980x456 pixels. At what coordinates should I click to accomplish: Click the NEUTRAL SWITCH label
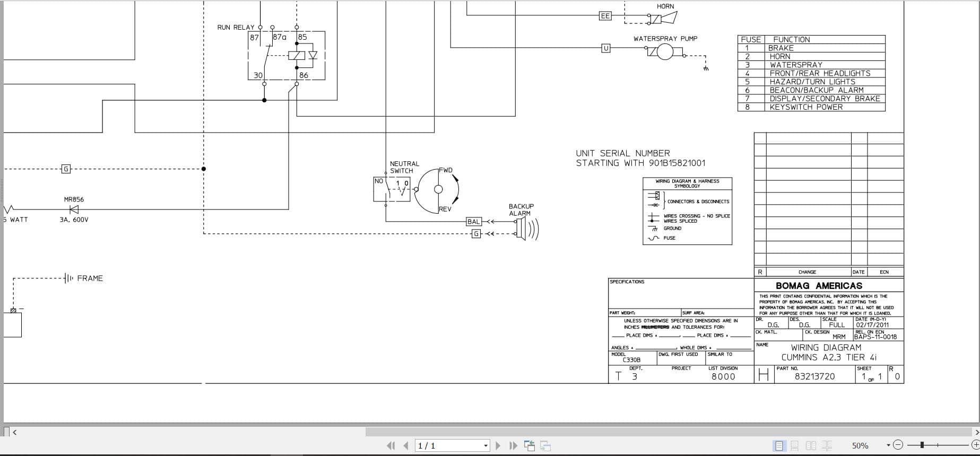[404, 167]
